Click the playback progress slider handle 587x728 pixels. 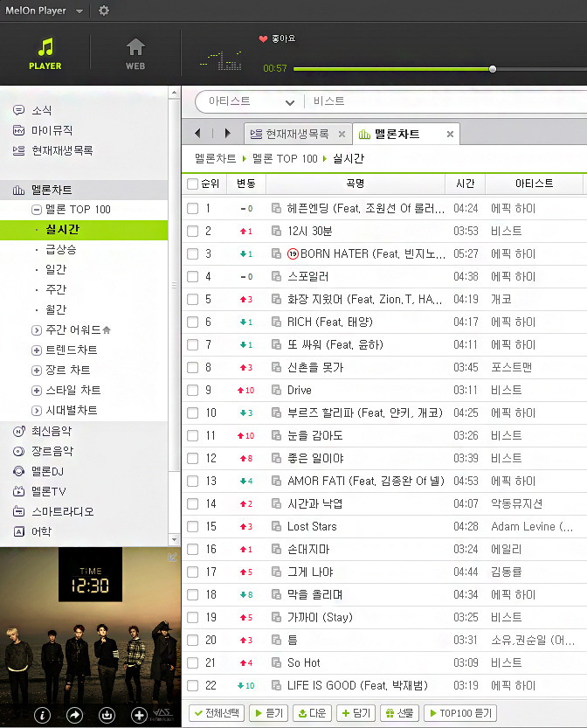tap(493, 69)
